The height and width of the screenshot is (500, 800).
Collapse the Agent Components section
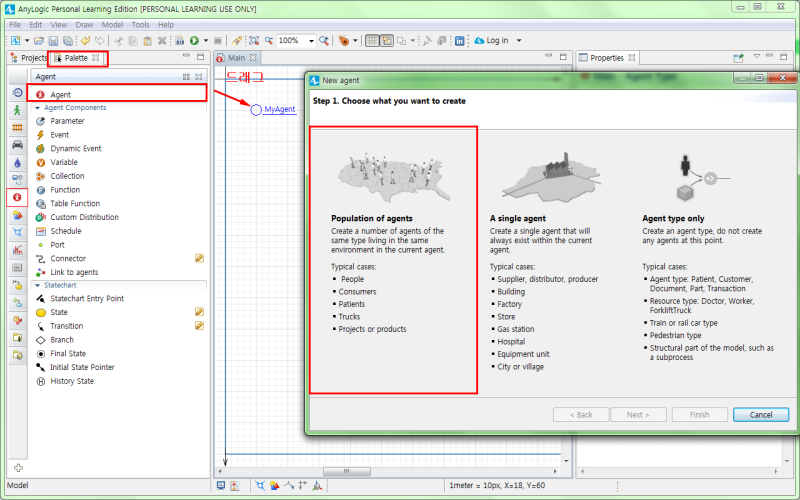pos(37,108)
